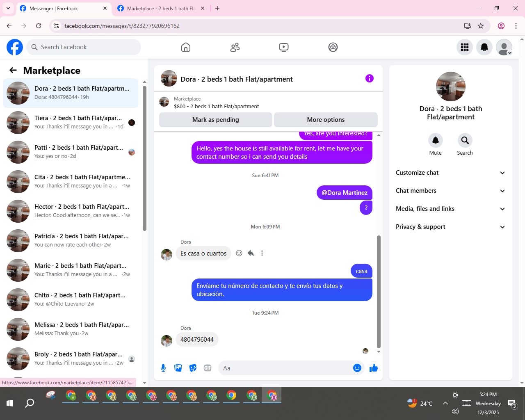525x420 pixels.
Task: Open the account profile avatar menu
Action: pos(504,47)
